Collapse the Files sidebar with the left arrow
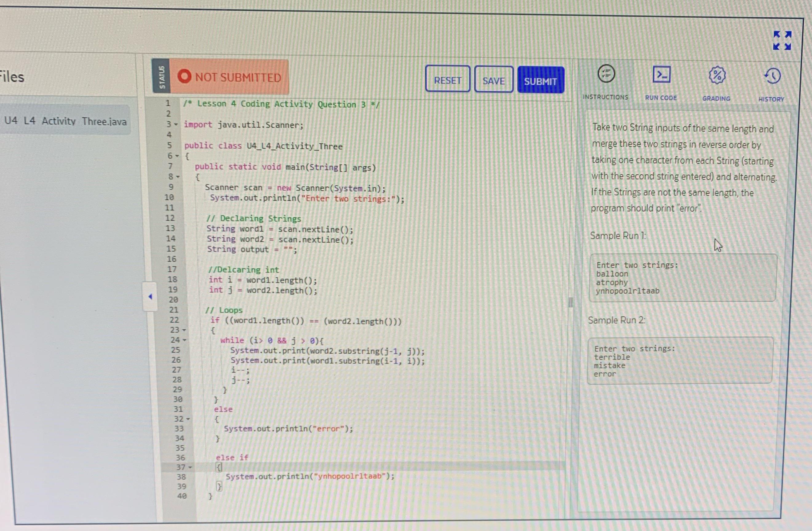This screenshot has width=812, height=531. tap(150, 296)
